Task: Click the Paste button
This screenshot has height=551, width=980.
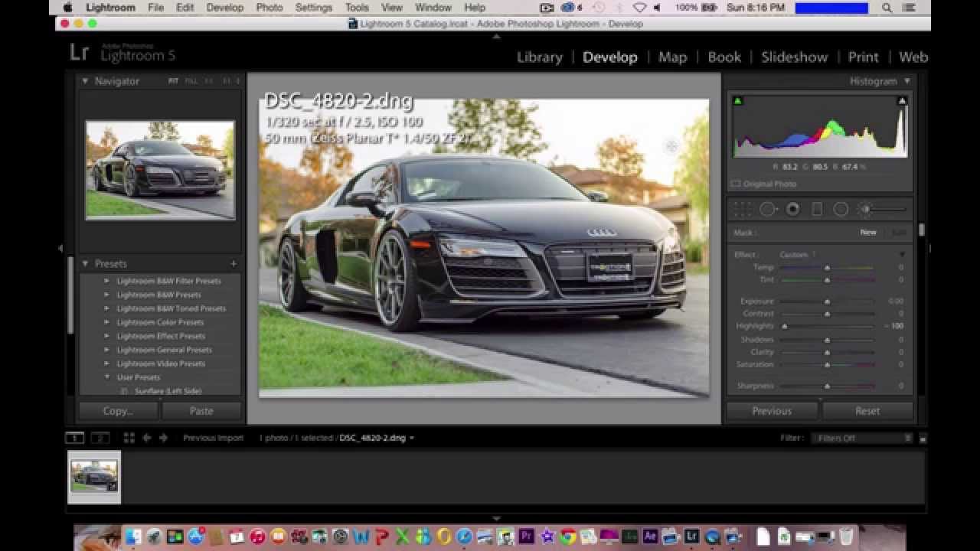Action: pos(201,411)
